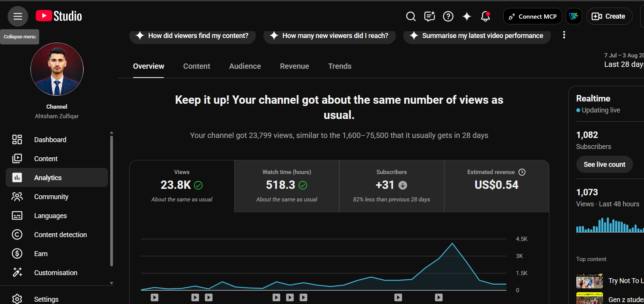Image resolution: width=644 pixels, height=304 pixels.
Task: Ask 'Summarise my latest video performance'
Action: pos(477,36)
